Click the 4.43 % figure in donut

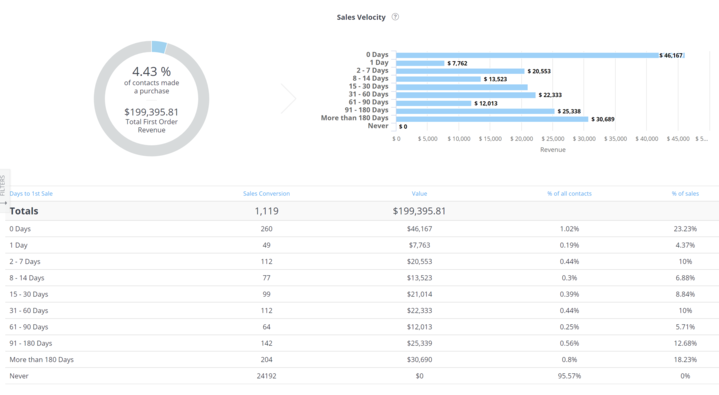coord(151,72)
